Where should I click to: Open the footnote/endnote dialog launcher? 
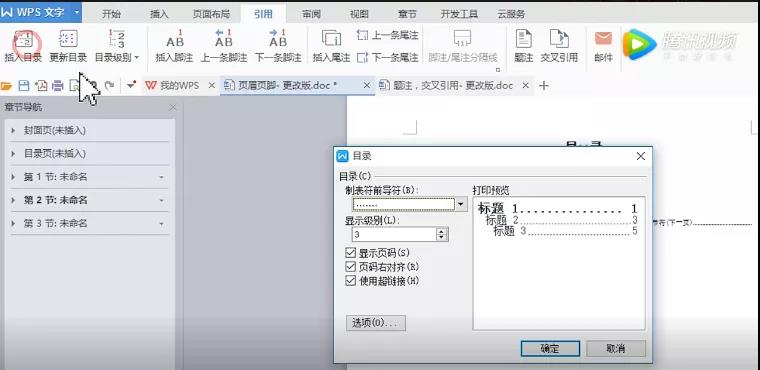tap(497, 70)
